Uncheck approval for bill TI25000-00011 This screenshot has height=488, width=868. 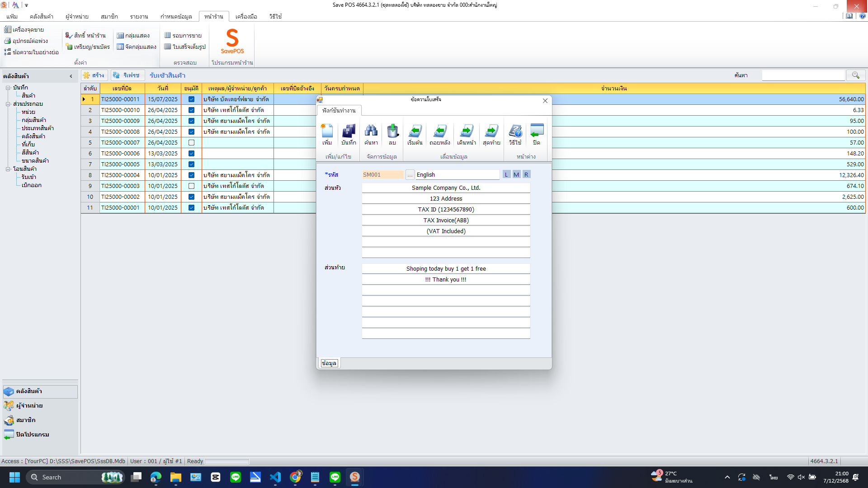(x=191, y=99)
